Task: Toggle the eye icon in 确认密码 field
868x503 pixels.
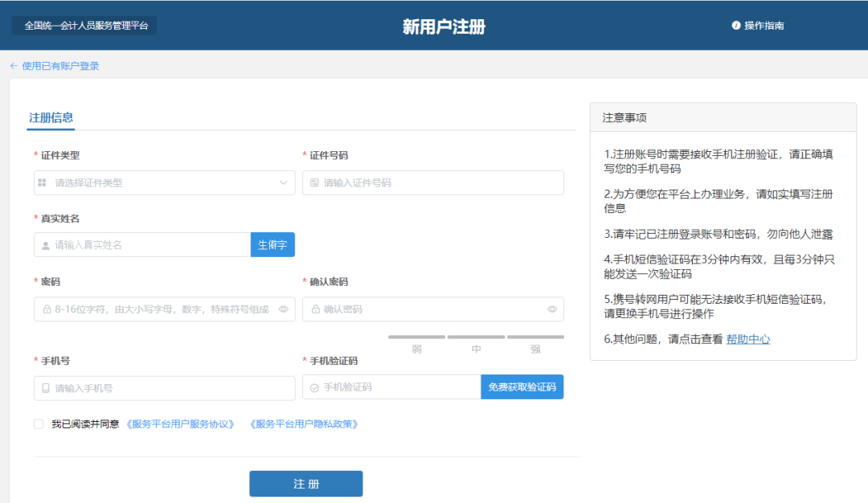Action: click(552, 309)
